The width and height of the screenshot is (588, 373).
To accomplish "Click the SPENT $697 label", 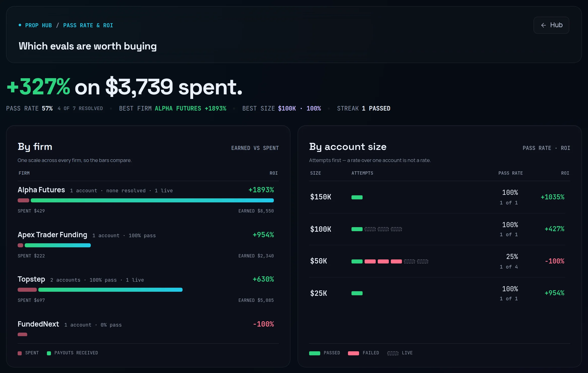I will coord(31,300).
